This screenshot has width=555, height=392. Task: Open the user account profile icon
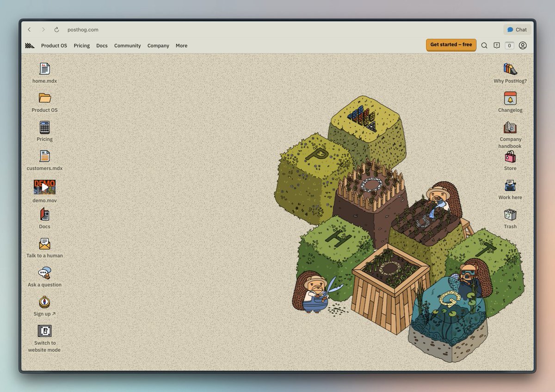pos(523,45)
